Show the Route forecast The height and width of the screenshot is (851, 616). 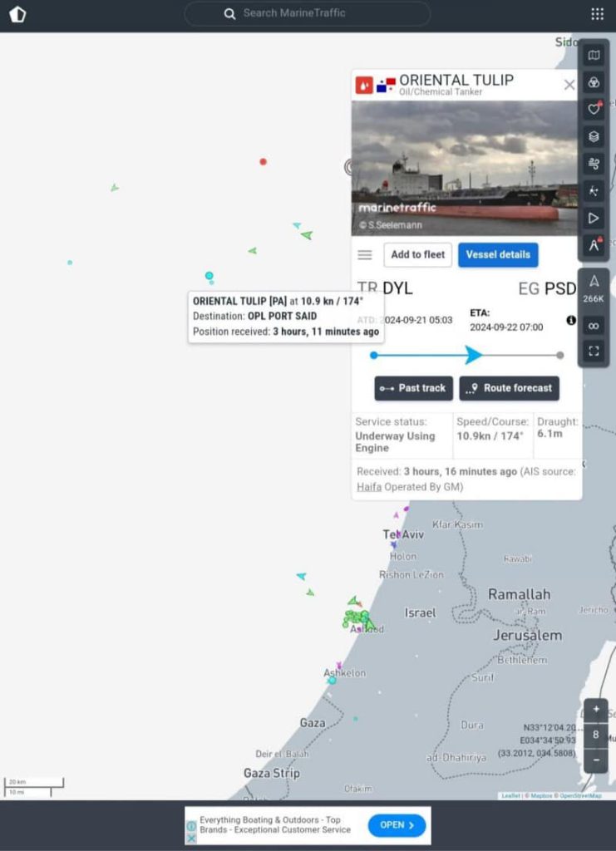pyautogui.click(x=509, y=388)
